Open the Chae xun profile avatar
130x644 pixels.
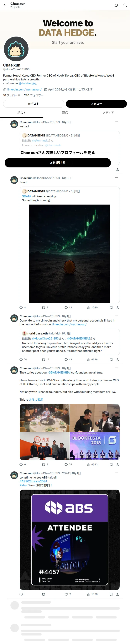(x=16, y=49)
